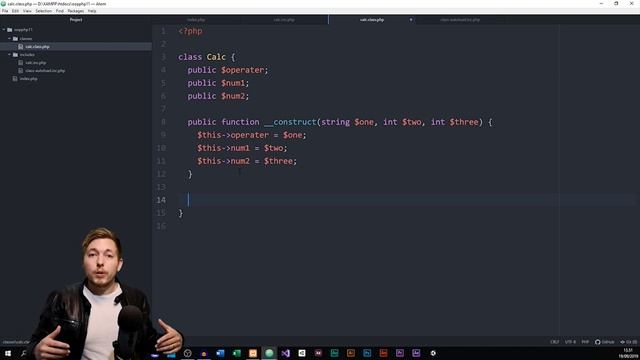640x360 pixels.
Task: Click the folder icon of the classes folder
Action: tap(15, 39)
